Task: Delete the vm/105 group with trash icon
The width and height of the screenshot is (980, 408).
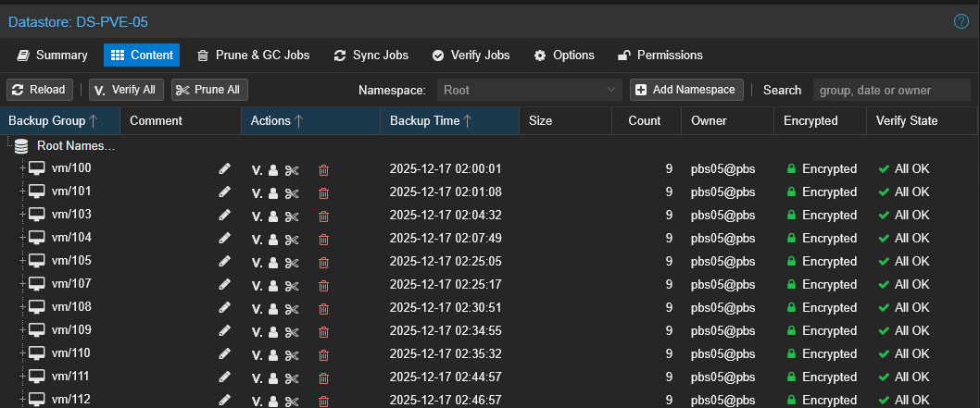Action: tap(323, 262)
